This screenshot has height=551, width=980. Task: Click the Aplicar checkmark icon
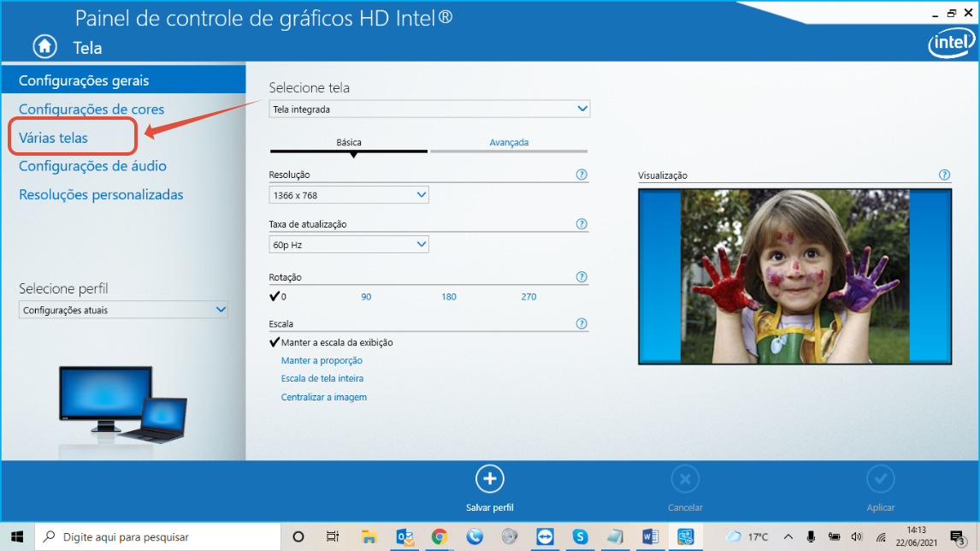[x=880, y=479]
